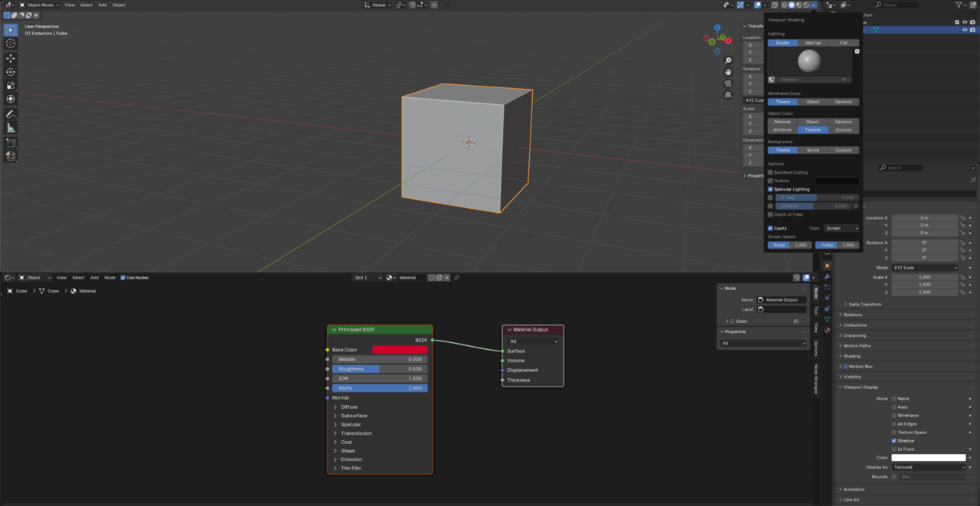Viewport: 980px width, 506px height.
Task: Open the node editor Node menu
Action: point(109,277)
